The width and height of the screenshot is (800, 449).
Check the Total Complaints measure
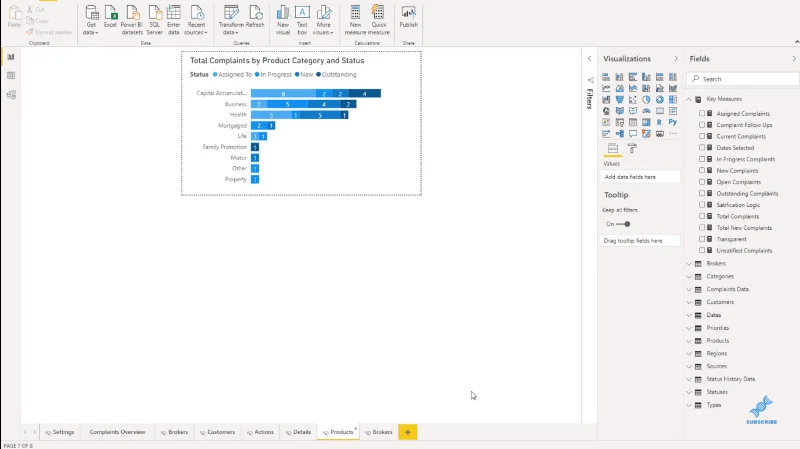pyautogui.click(x=702, y=216)
